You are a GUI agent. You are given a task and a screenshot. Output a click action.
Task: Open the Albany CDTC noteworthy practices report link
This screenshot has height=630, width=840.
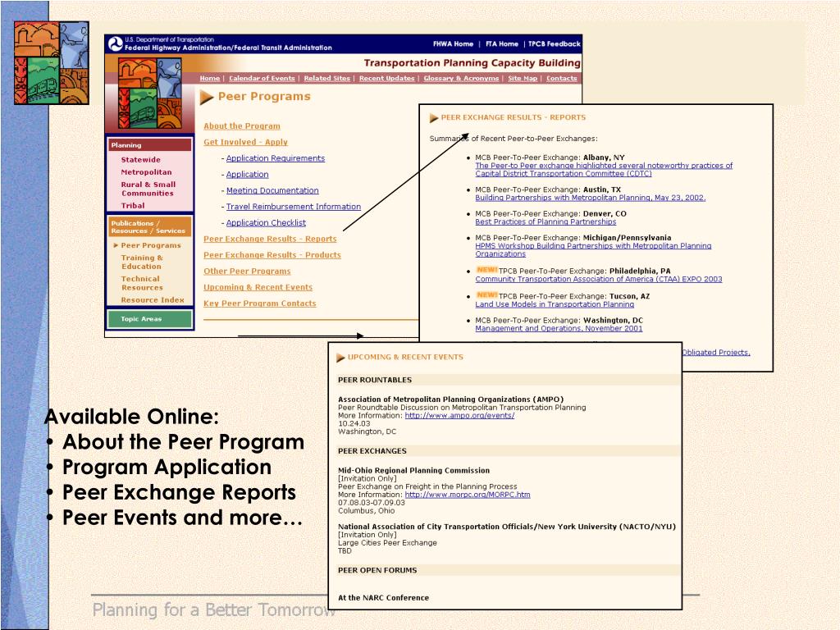click(604, 169)
